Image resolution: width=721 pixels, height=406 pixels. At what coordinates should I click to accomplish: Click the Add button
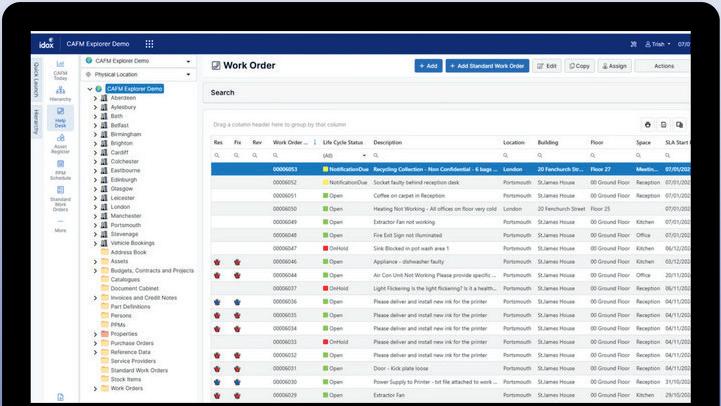(x=428, y=66)
